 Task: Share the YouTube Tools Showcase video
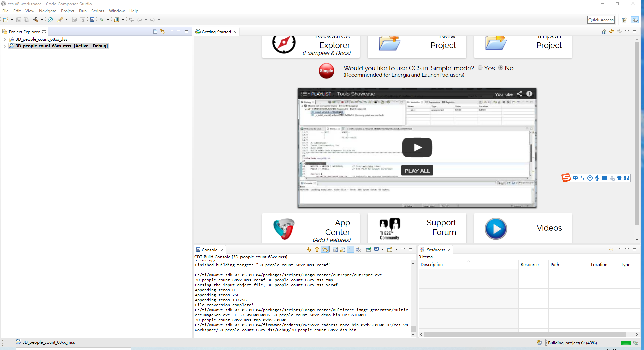pos(519,94)
